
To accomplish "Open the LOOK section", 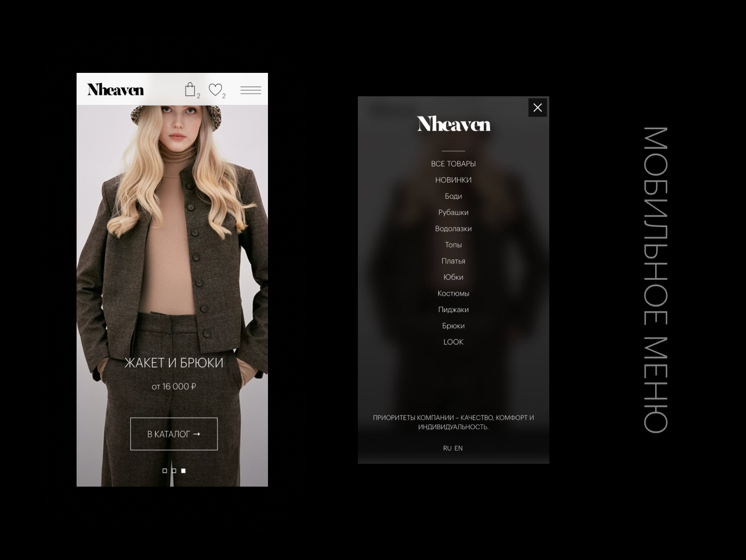I will tap(453, 342).
